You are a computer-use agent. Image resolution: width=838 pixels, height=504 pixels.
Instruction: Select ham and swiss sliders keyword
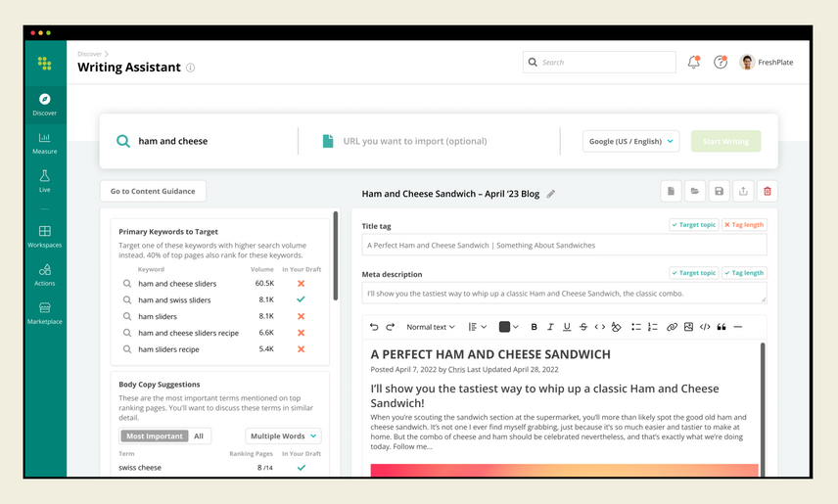(x=220, y=299)
